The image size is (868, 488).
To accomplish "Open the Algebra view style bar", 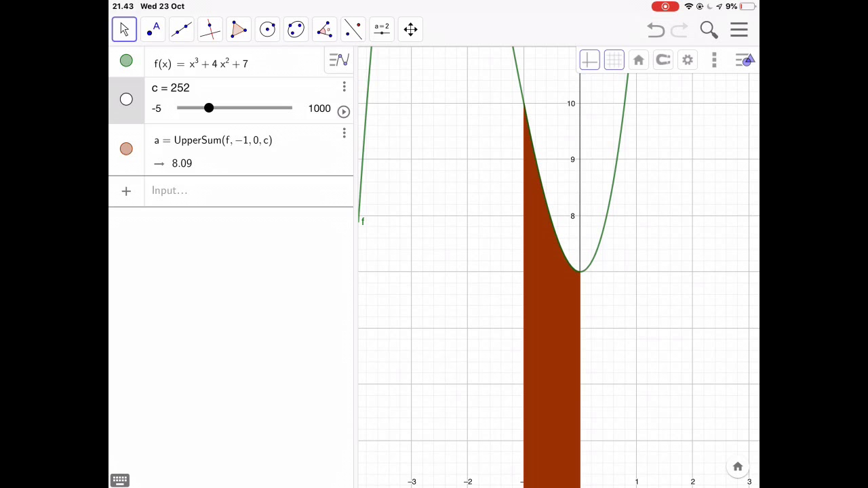I will [338, 60].
